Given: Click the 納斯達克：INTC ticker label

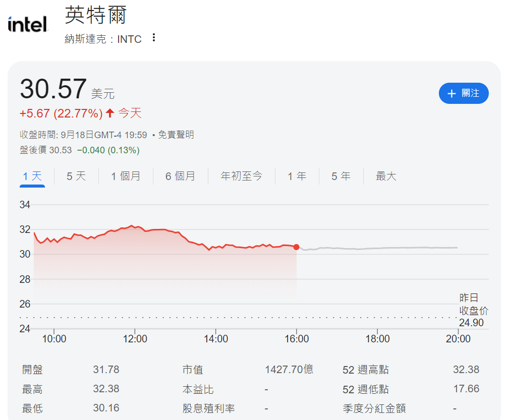Looking at the screenshot, I should click(103, 39).
